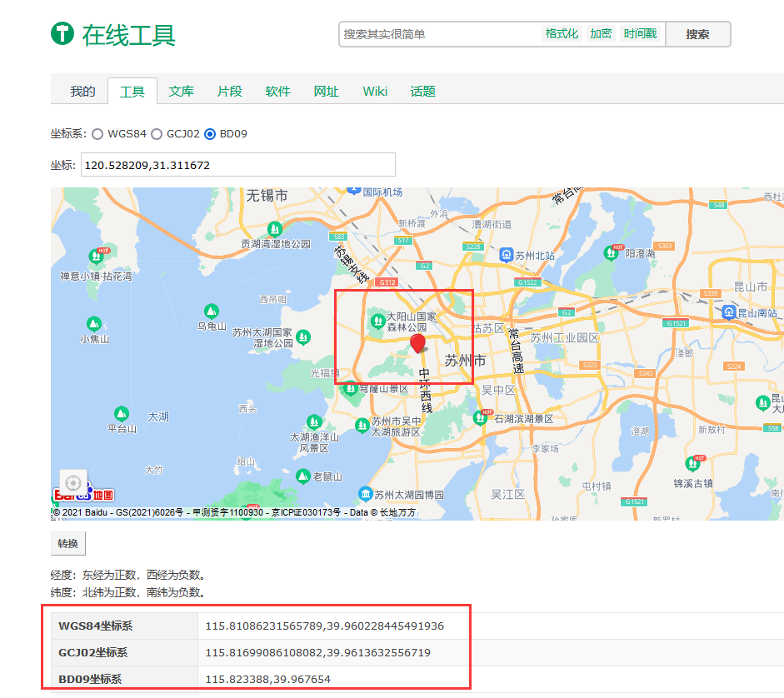Click the WGS84坐标系 row label

click(x=96, y=626)
